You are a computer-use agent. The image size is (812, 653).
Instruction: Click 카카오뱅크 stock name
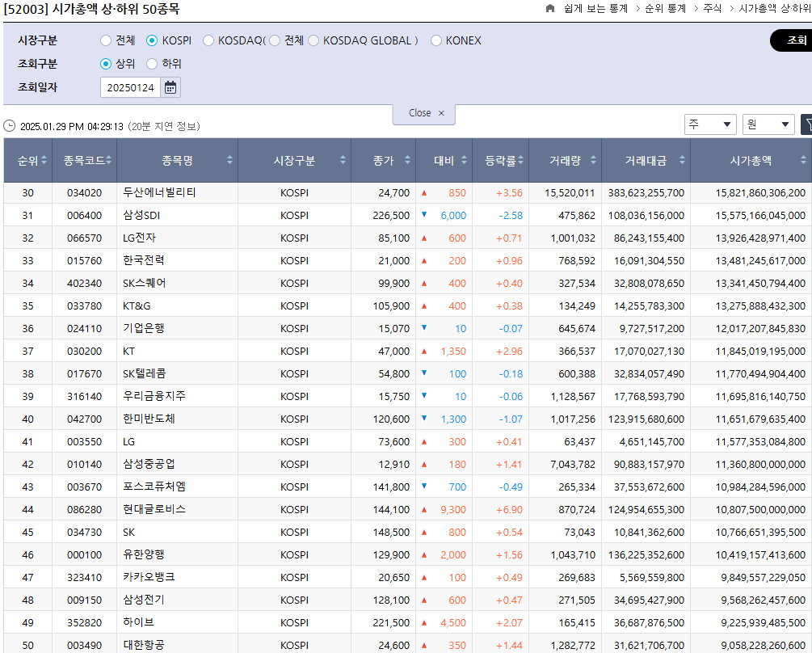click(149, 577)
